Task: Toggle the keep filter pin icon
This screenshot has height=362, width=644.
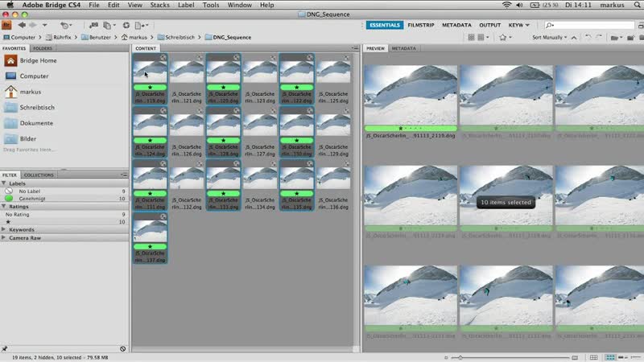Action: pyautogui.click(x=5, y=349)
